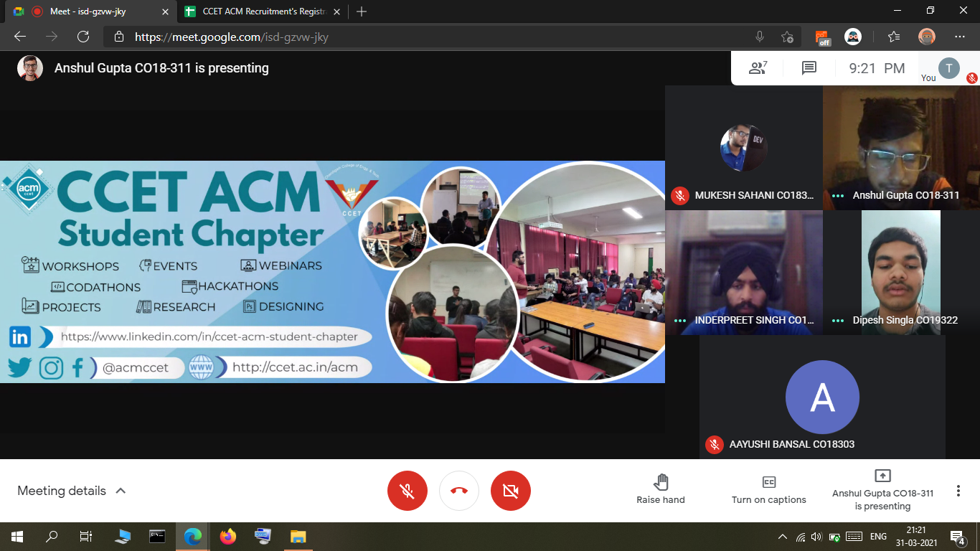Open a new browser tab

coord(362,11)
